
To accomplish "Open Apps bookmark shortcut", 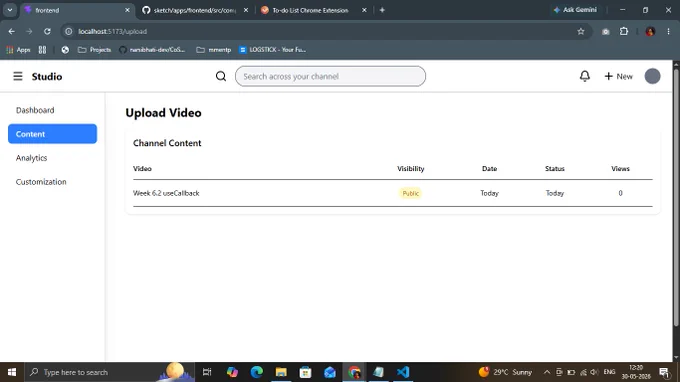I will tap(18, 50).
